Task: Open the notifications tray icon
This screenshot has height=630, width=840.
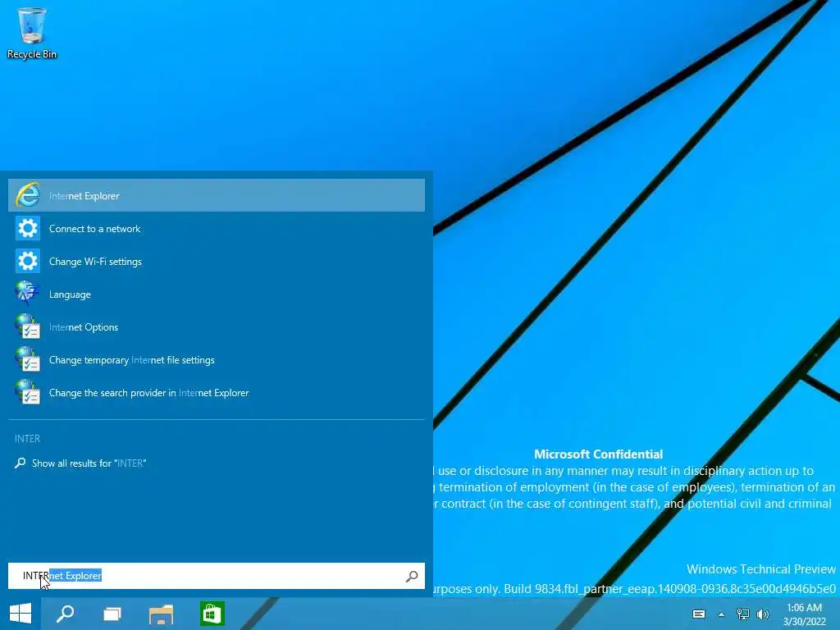Action: click(698, 614)
